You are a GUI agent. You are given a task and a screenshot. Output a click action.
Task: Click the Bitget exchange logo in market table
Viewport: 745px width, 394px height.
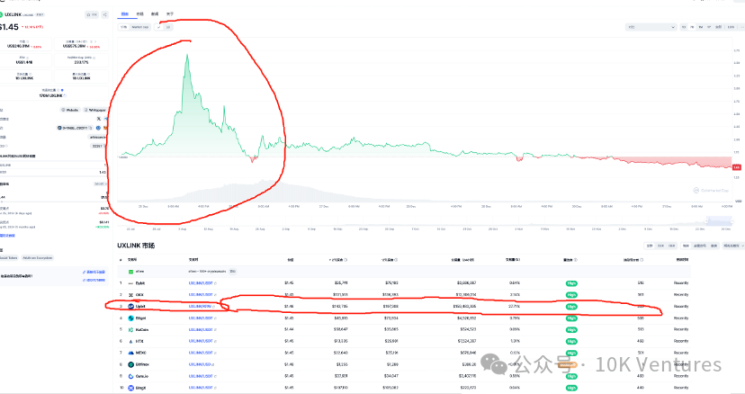pyautogui.click(x=131, y=318)
